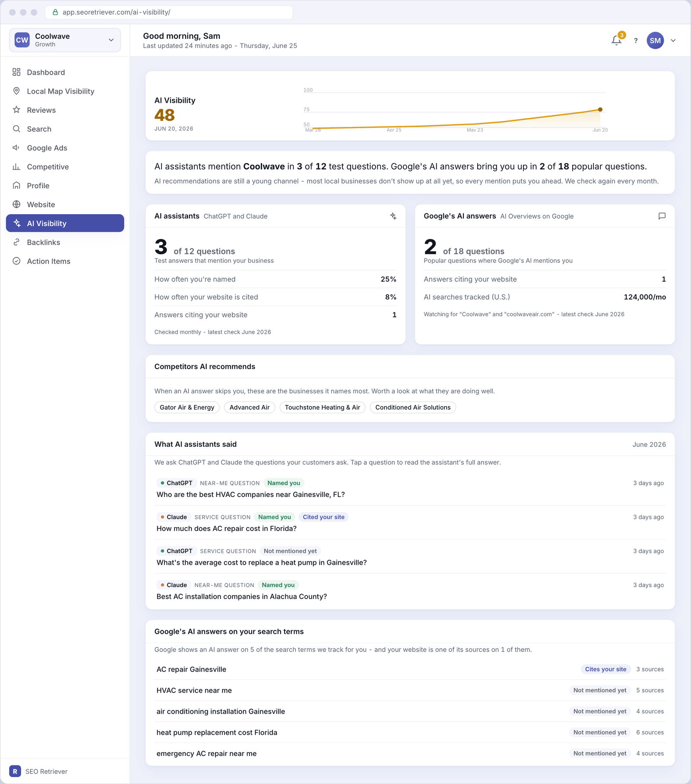The width and height of the screenshot is (691, 784).
Task: Click the Backlinks chain icon
Action: [16, 242]
